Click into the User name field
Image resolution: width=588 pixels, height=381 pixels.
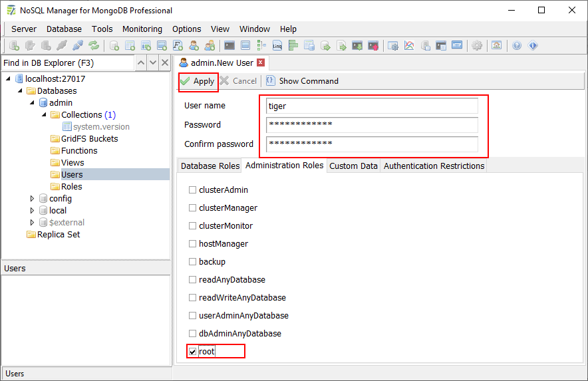point(371,106)
